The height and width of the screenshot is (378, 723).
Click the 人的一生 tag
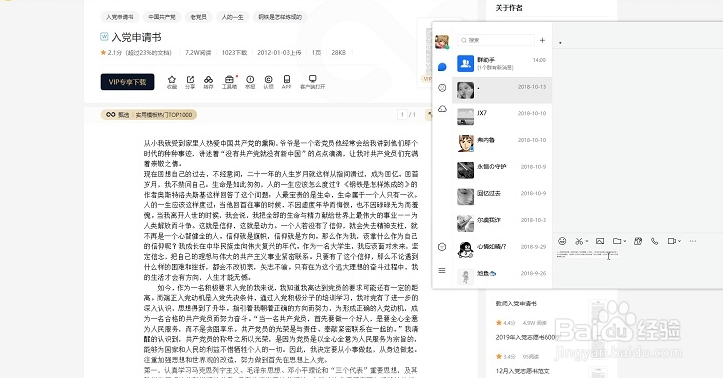point(232,17)
